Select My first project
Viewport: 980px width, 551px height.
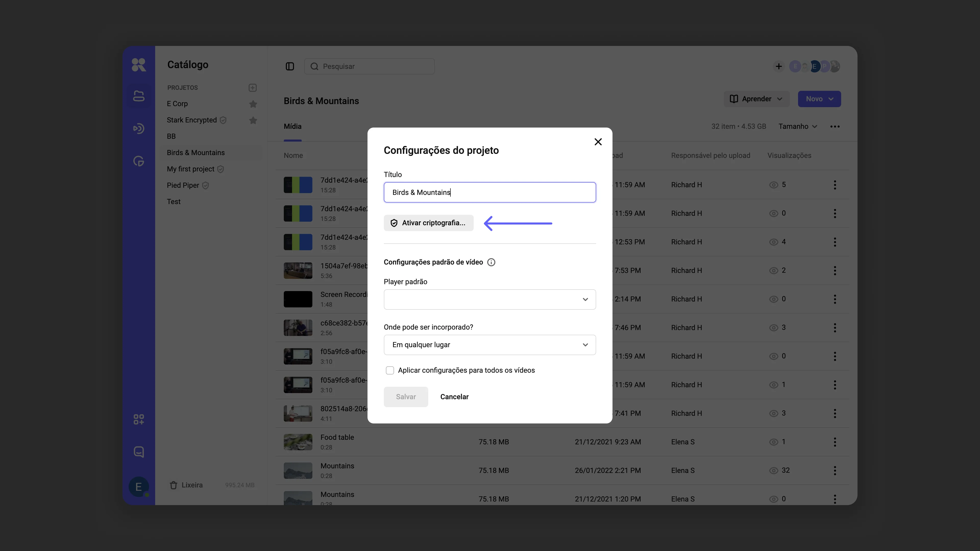pyautogui.click(x=191, y=169)
